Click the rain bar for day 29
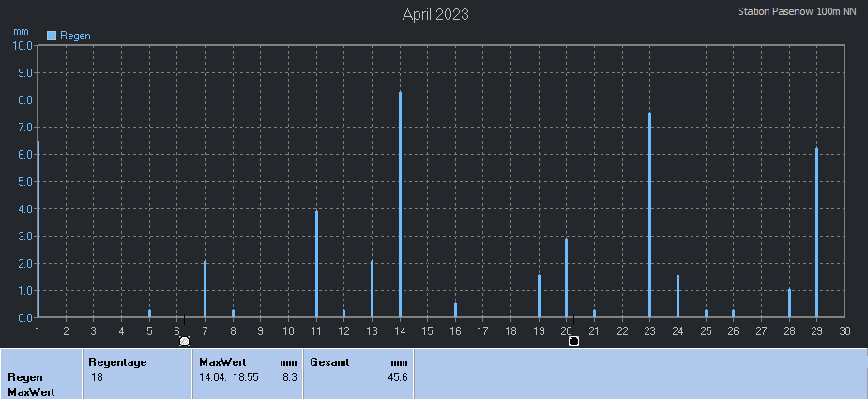The image size is (868, 399). tap(816, 233)
